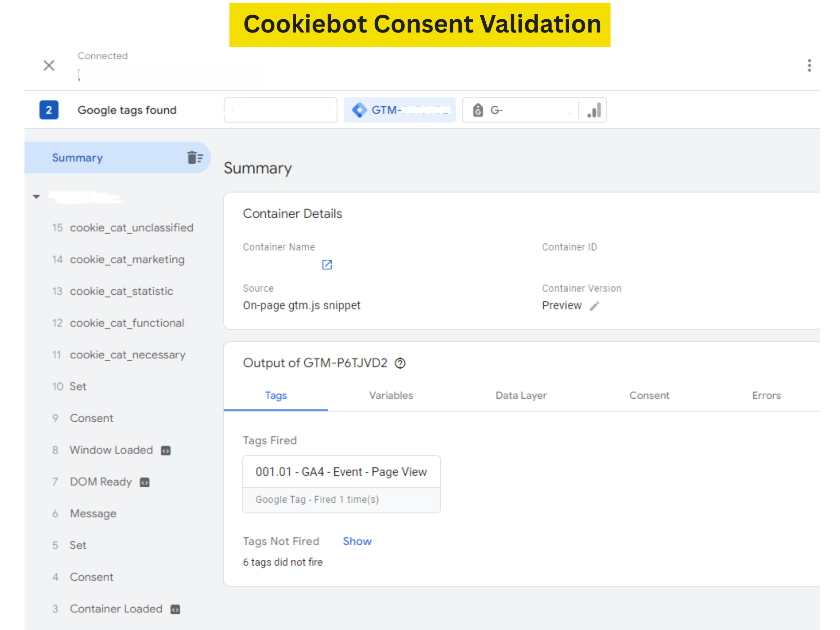The height and width of the screenshot is (630, 840).
Task: Open the container name external link icon
Action: [327, 265]
